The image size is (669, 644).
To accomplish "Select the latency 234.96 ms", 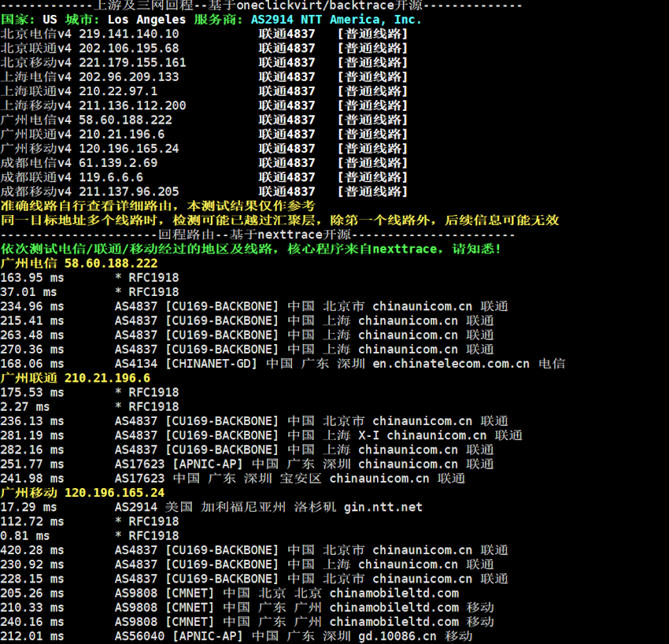I will [x=32, y=306].
